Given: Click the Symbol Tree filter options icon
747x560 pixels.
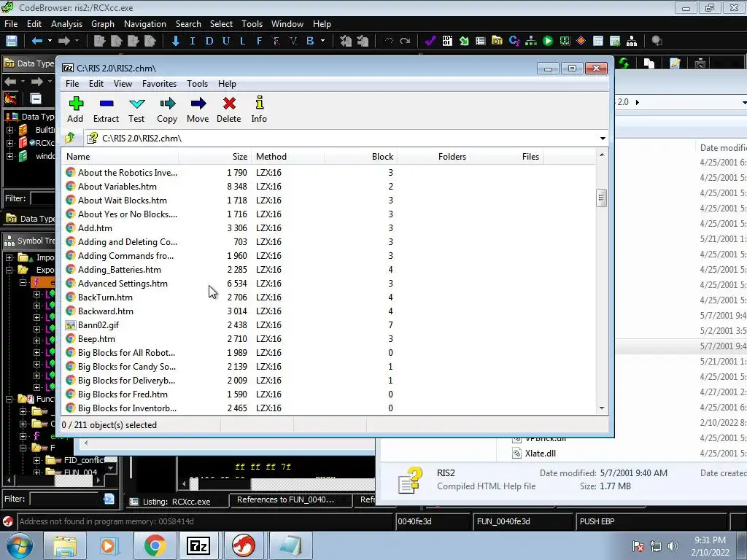Looking at the screenshot, I should (x=109, y=499).
